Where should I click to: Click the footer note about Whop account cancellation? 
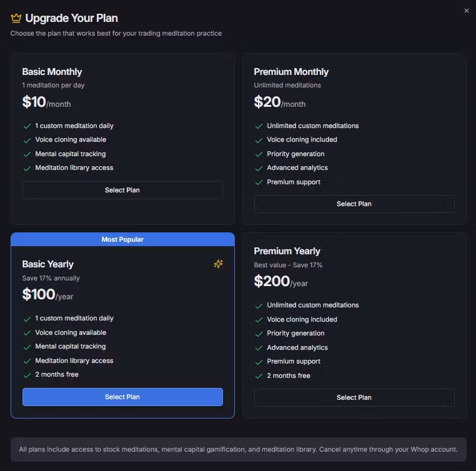click(238, 449)
